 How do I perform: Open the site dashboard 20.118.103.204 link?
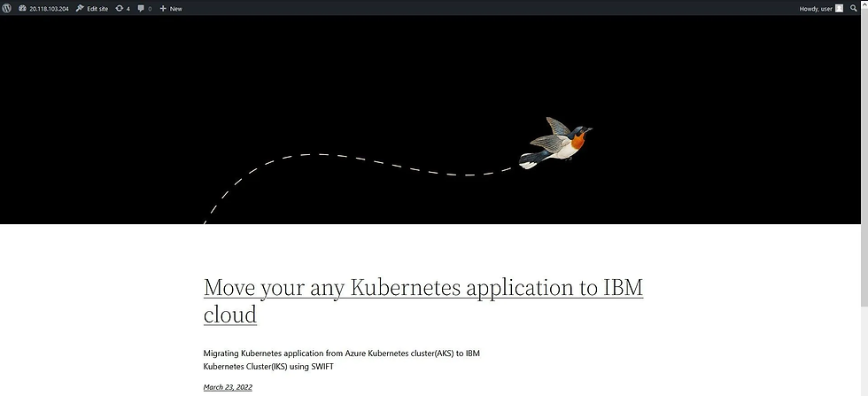tap(43, 8)
